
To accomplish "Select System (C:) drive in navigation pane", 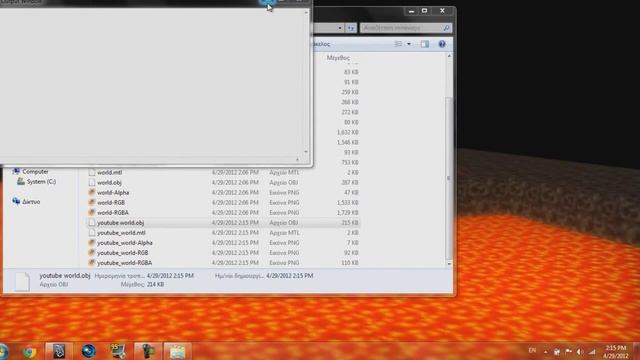I will click(41, 182).
